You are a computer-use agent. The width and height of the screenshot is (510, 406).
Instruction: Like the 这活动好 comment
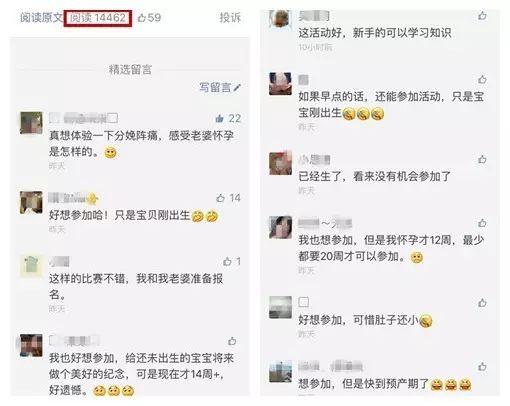point(482,15)
